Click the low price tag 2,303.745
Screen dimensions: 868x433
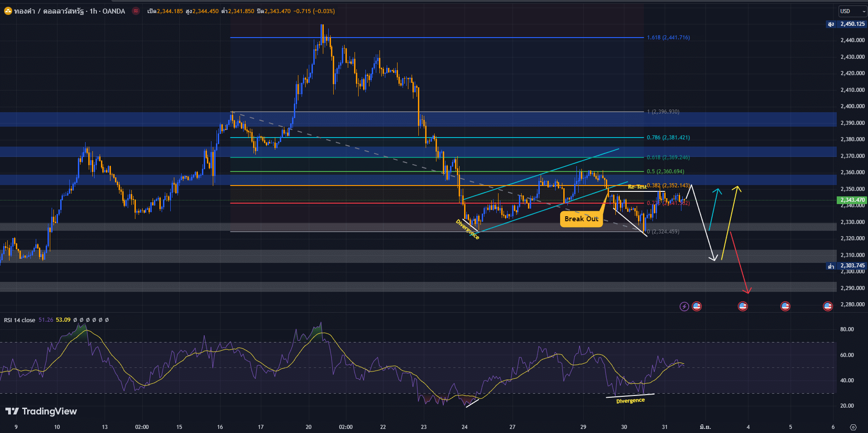click(853, 266)
